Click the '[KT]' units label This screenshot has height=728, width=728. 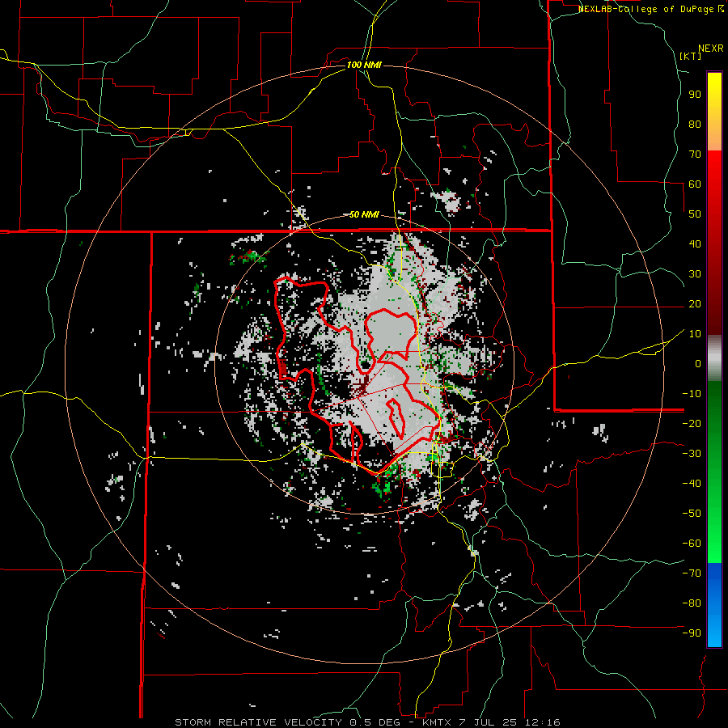point(691,56)
